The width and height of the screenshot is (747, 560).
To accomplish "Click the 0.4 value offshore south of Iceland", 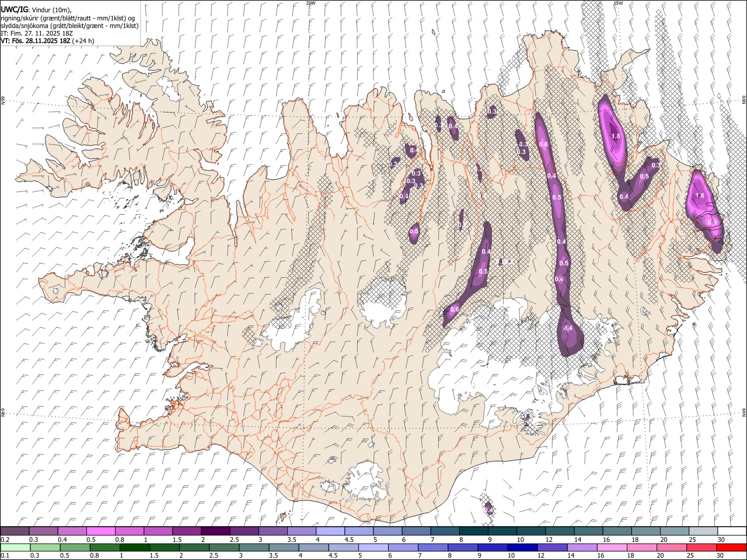I will point(488,510).
